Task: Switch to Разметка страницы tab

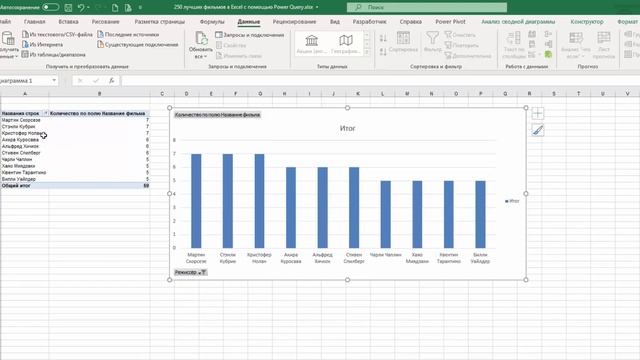Action: [160, 22]
